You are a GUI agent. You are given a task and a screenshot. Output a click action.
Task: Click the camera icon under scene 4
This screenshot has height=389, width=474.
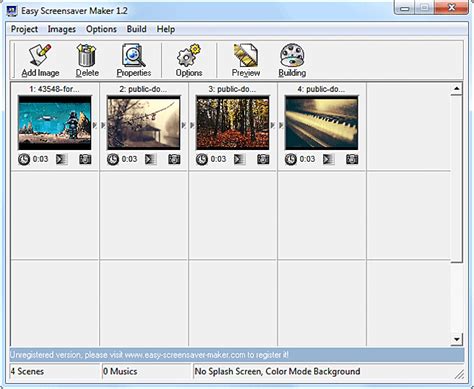point(352,159)
